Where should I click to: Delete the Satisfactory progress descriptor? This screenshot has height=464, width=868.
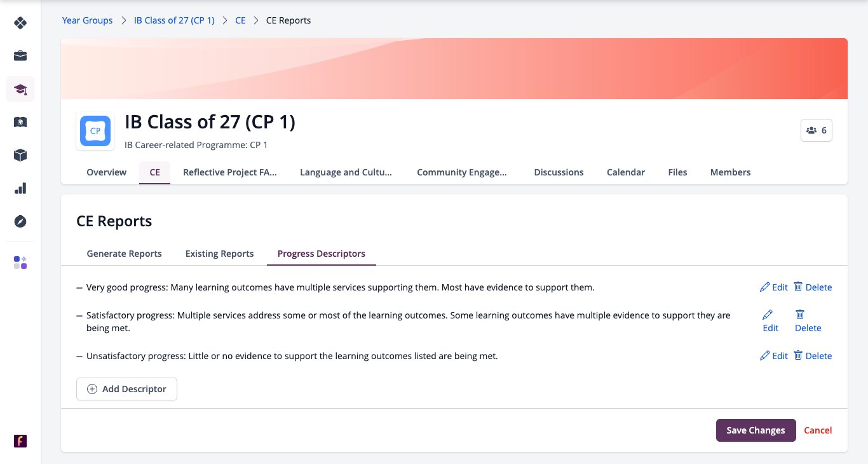(x=808, y=321)
